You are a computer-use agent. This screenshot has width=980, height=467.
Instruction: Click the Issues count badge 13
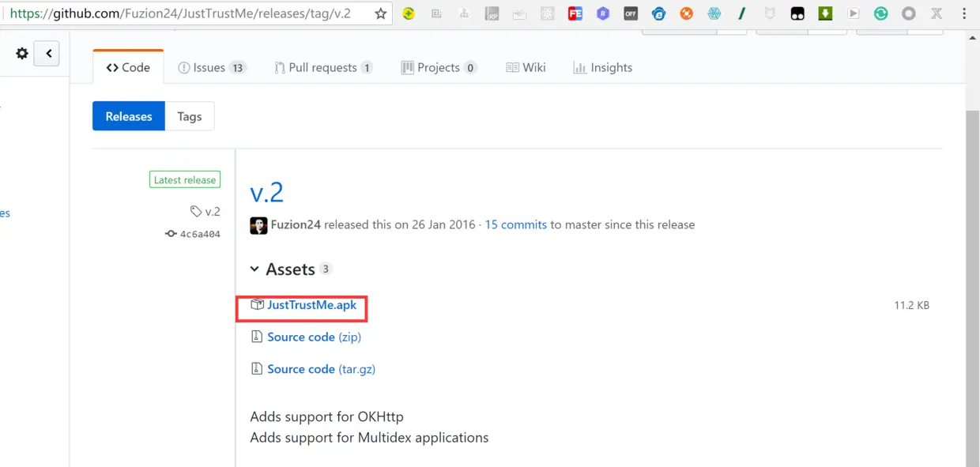[237, 68]
